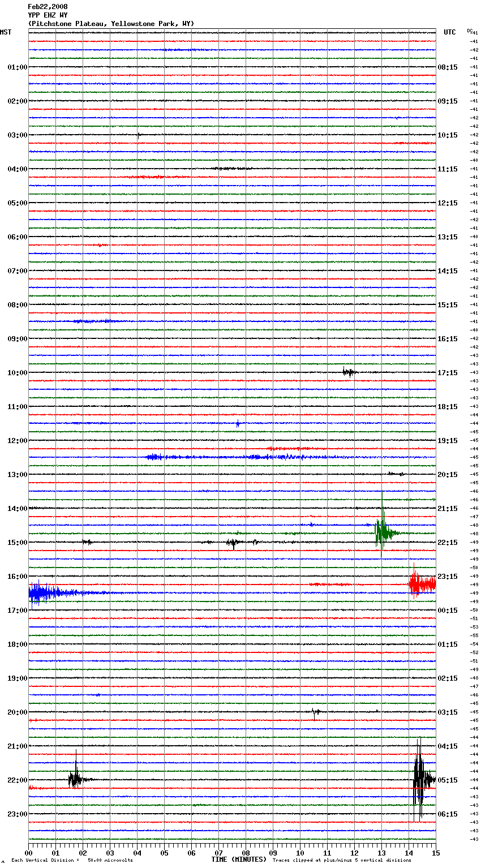Select the 06:00 MST row label
The image size is (481, 868).
(17, 237)
